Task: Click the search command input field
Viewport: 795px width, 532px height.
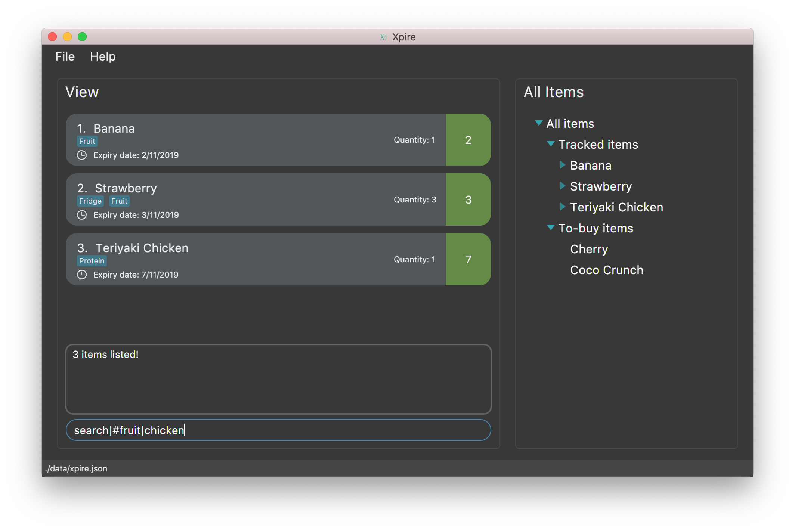Action: coord(278,430)
